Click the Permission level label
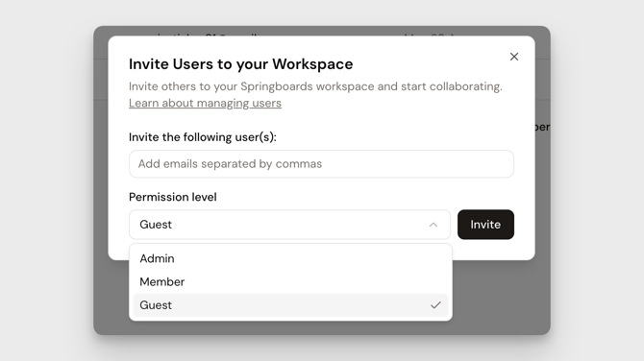The height and width of the screenshot is (361, 644). coord(172,197)
